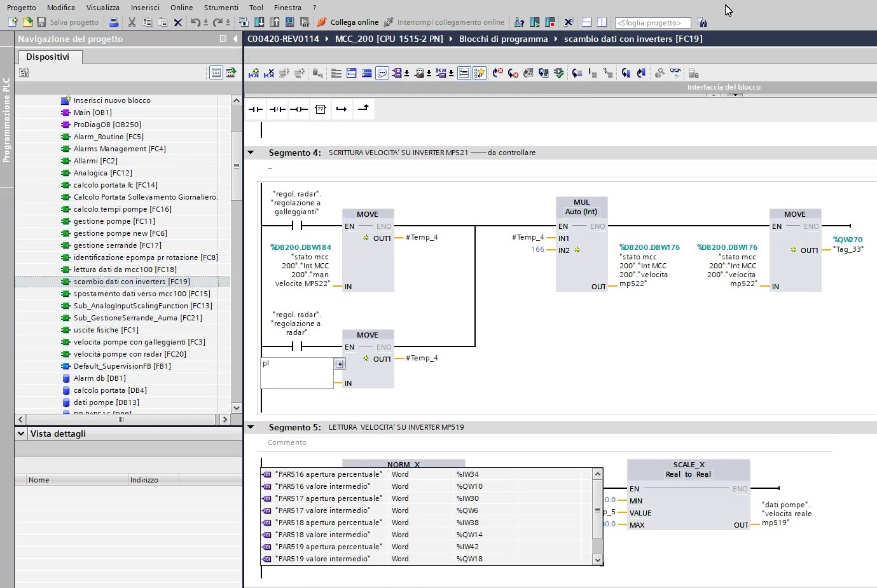Viewport: 877px width, 588px height.
Task: Insert an output coil instruction
Action: [x=298, y=109]
